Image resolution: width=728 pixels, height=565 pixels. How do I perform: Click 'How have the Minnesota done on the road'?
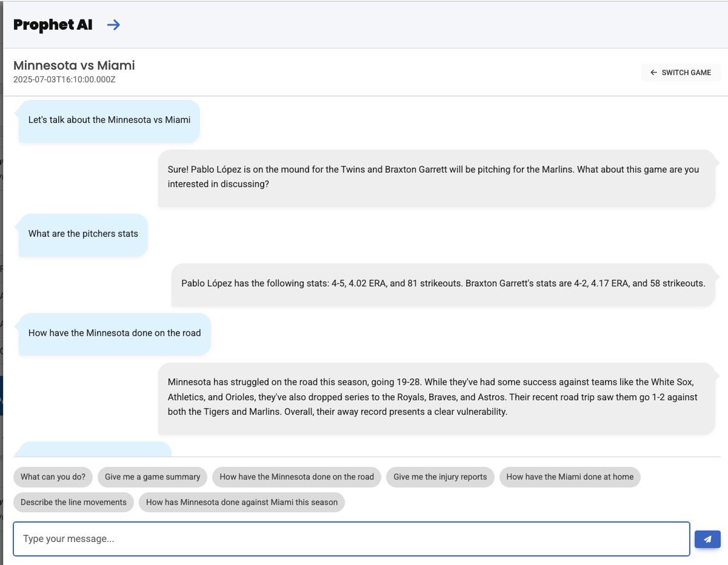(296, 477)
